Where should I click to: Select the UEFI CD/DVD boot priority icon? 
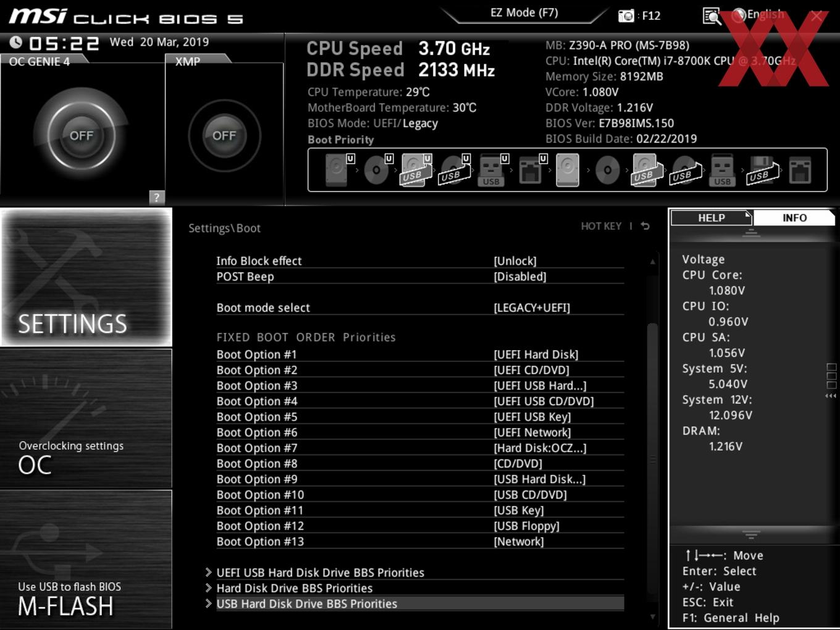click(377, 170)
